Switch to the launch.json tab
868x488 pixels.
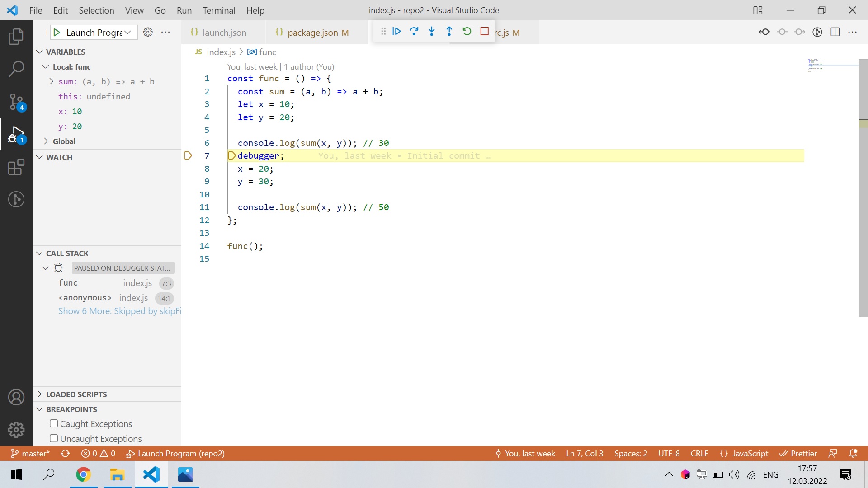(x=224, y=33)
